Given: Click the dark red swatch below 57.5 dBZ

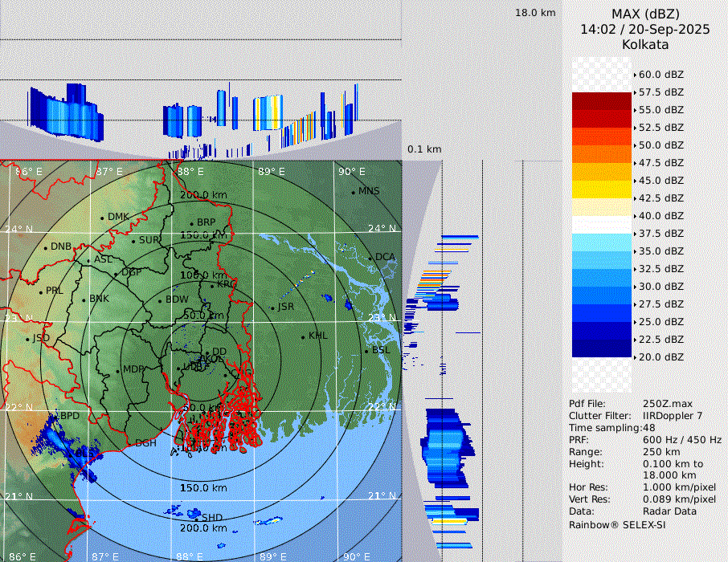Looking at the screenshot, I should click(602, 101).
